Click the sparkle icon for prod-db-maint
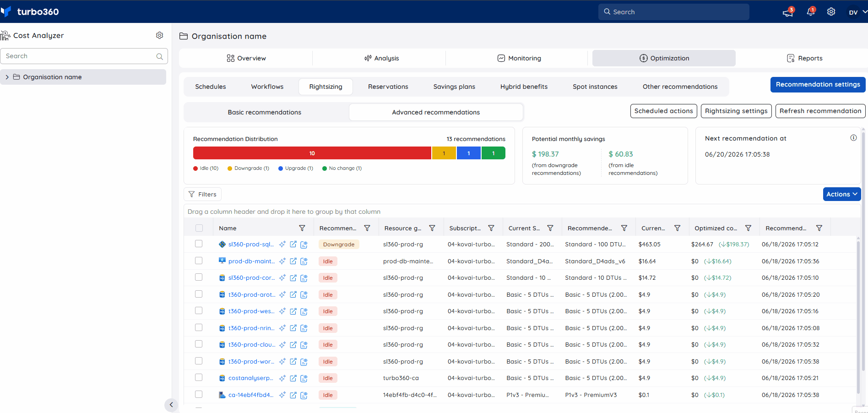The width and height of the screenshot is (868, 413). coord(282,261)
